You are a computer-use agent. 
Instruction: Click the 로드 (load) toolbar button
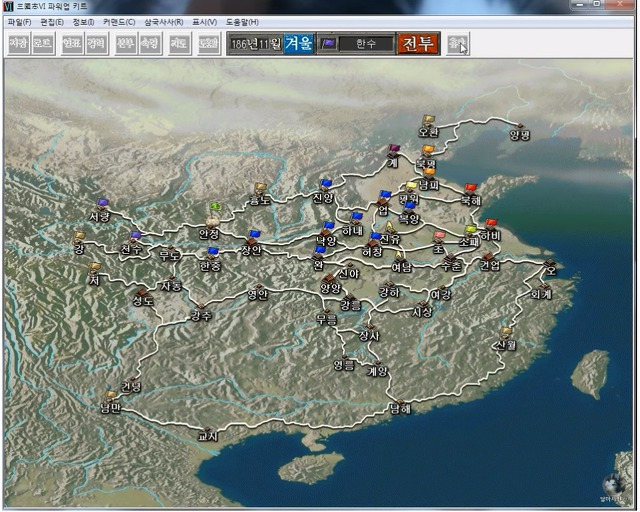[43, 43]
